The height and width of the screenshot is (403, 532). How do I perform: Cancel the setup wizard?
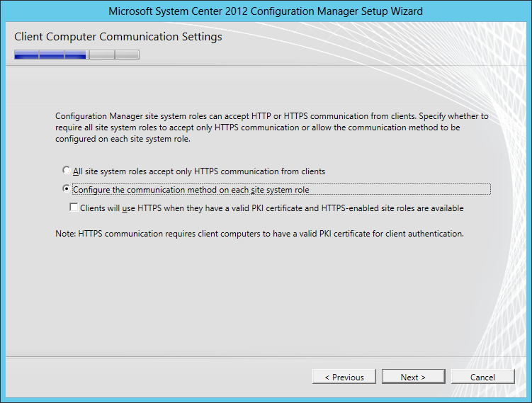point(482,377)
